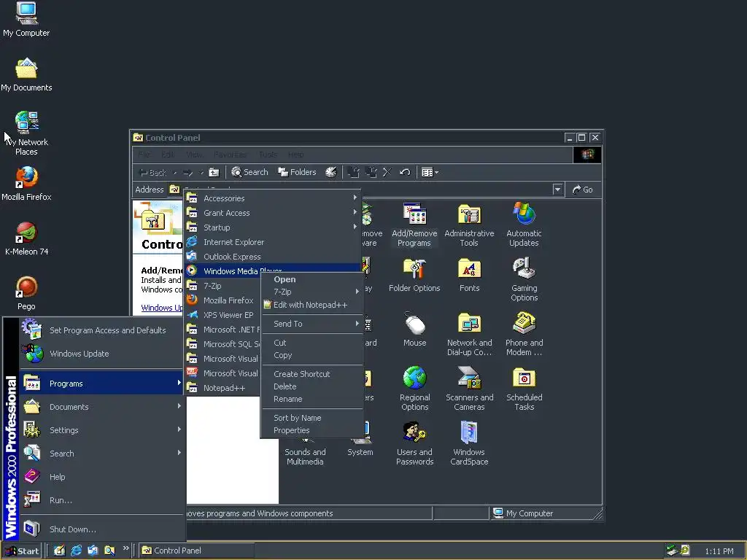
Task: Click Control Panel taskbar button
Action: click(x=197, y=551)
